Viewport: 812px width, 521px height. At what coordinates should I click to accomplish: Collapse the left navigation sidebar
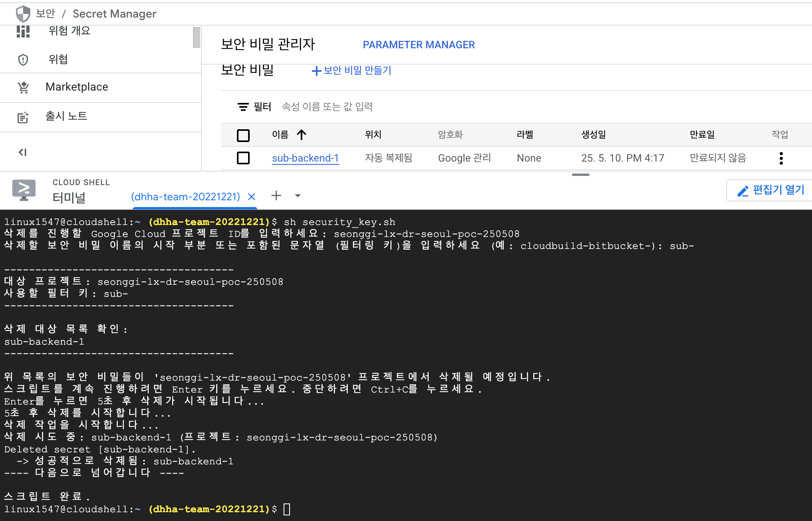point(23,152)
